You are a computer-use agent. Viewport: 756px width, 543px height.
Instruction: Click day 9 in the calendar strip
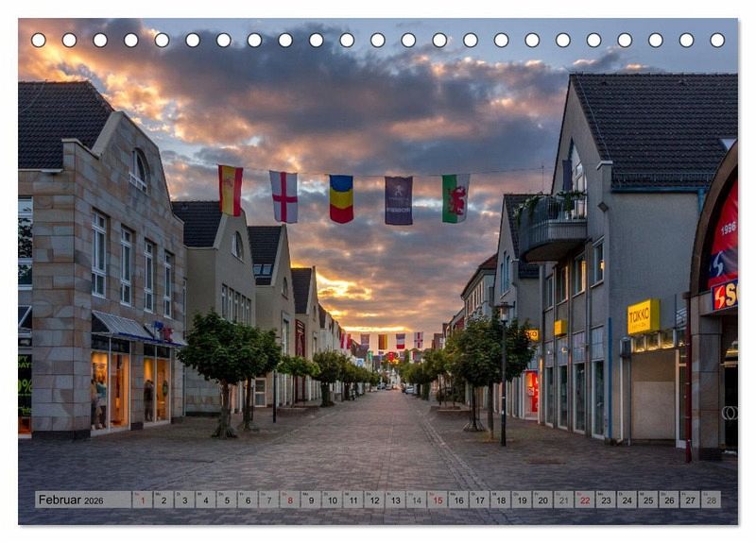[311, 500]
